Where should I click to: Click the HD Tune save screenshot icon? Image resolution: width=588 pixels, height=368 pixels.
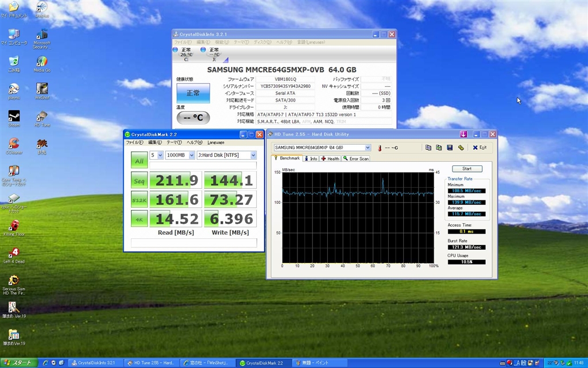tap(450, 148)
